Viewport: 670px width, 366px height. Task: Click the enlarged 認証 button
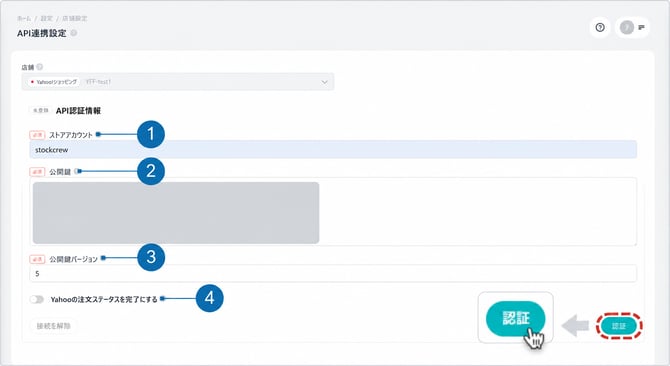516,319
